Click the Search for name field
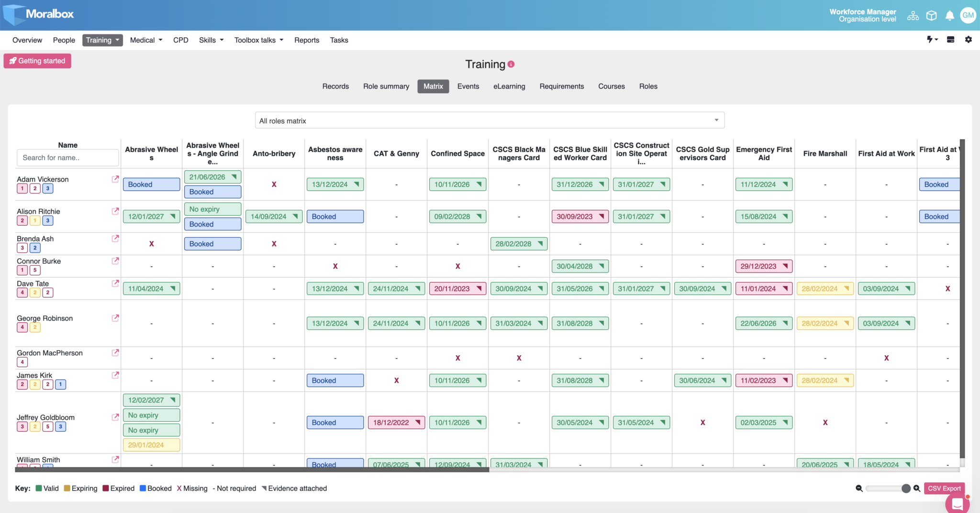The height and width of the screenshot is (513, 980). click(67, 157)
